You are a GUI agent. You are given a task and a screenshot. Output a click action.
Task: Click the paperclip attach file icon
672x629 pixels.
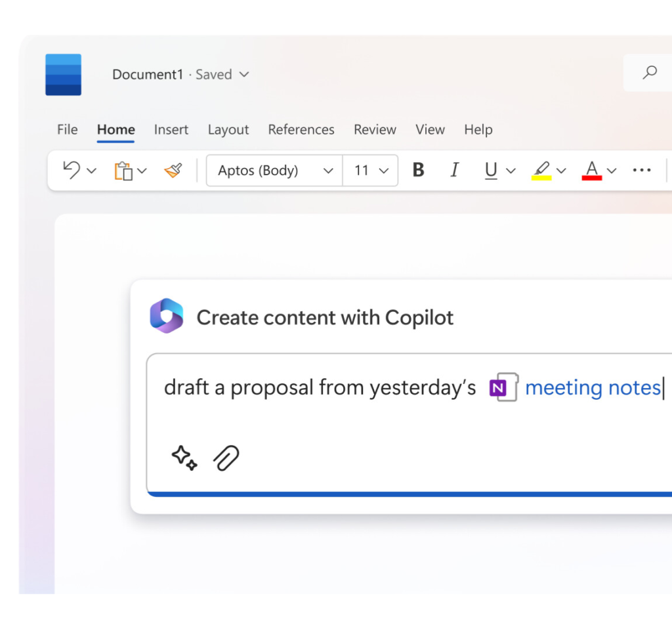click(x=226, y=458)
